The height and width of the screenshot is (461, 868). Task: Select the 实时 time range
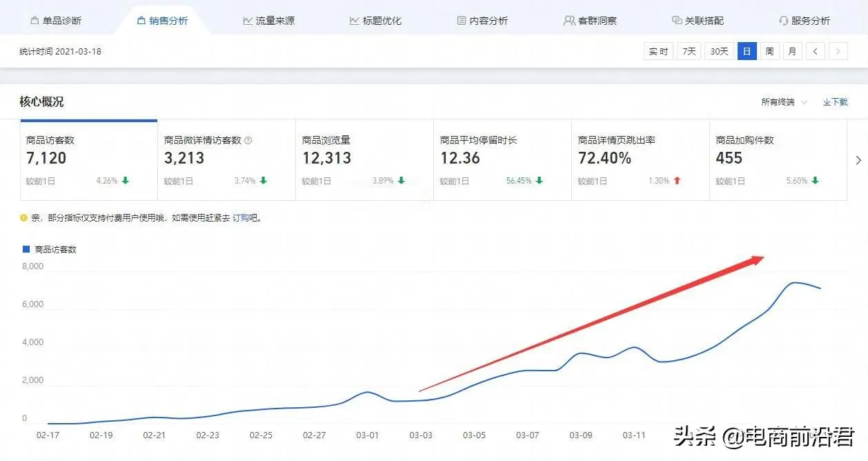click(x=658, y=52)
